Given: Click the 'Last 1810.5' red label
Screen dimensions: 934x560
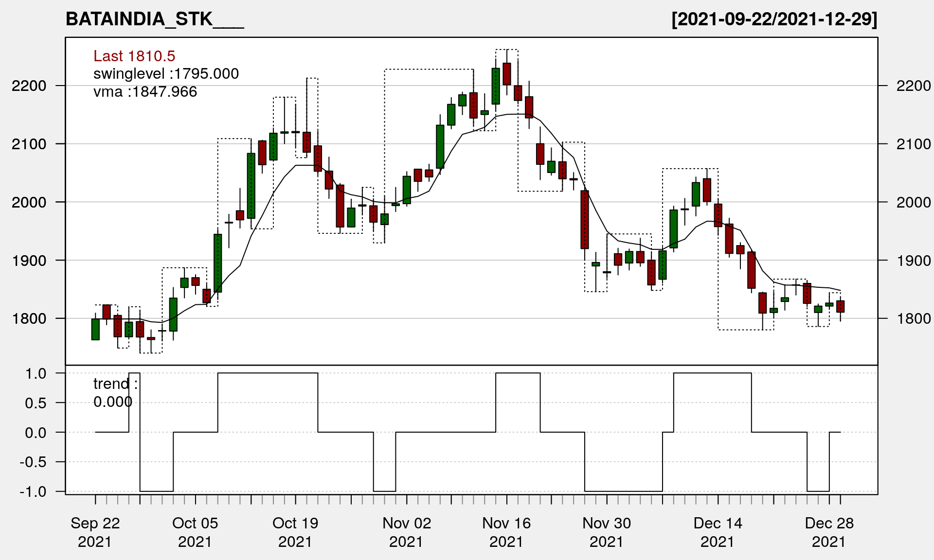Looking at the screenshot, I should click(134, 56).
